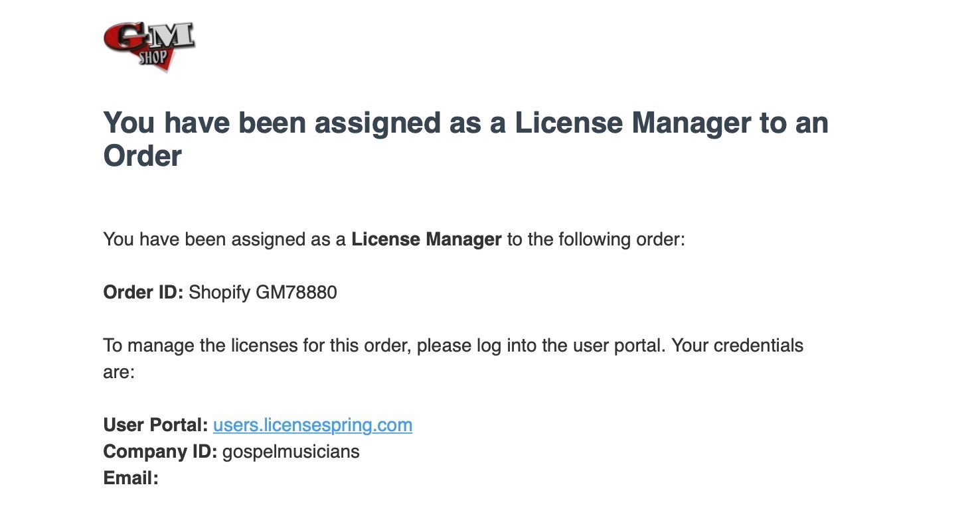This screenshot has height=532, width=980.
Task: Select the gospelmusicians company ID value
Action: (x=291, y=452)
